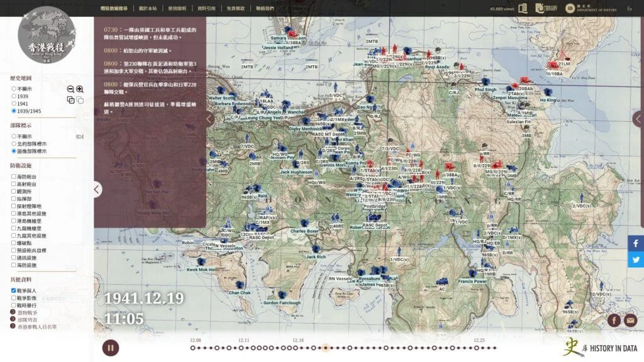The height and width of the screenshot is (362, 644).
Task: Share on Facebook via blue side button
Action: [636, 243]
